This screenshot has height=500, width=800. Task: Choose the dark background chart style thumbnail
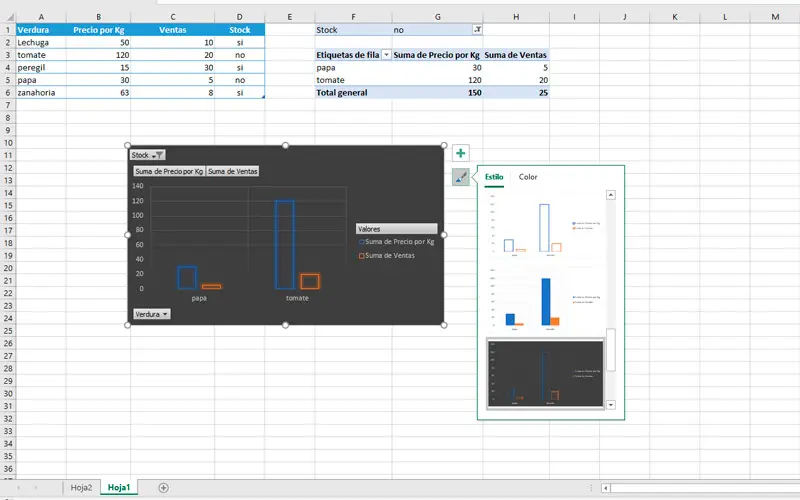[545, 373]
